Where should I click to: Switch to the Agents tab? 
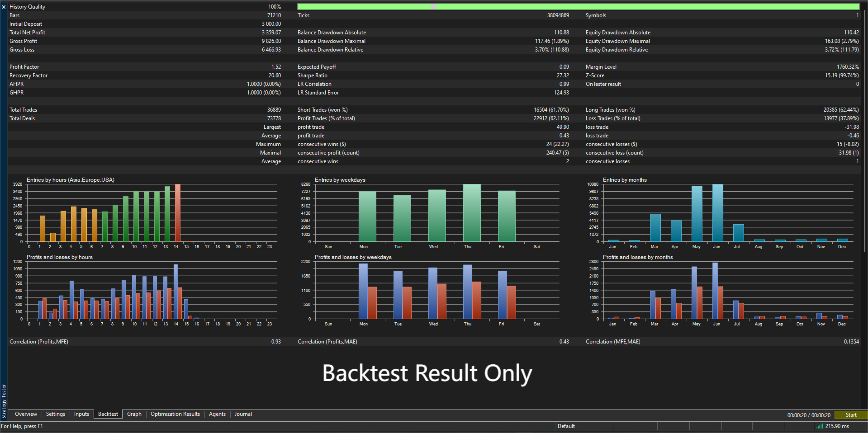click(x=217, y=414)
